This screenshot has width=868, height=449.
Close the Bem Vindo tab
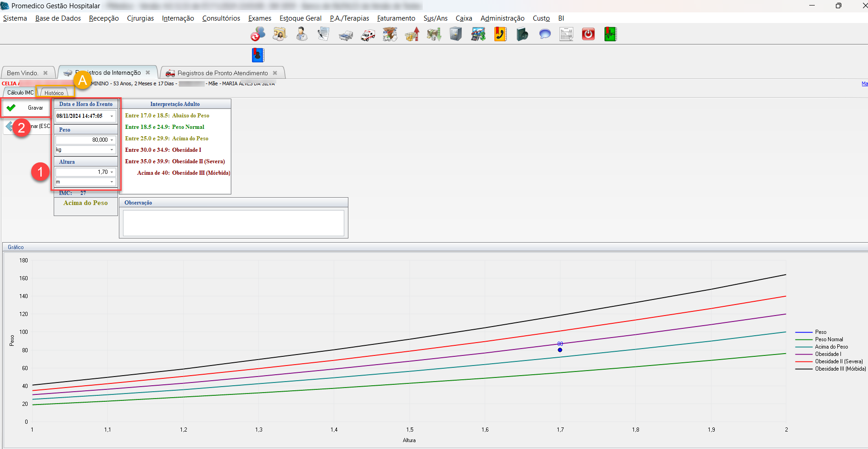[x=45, y=73]
